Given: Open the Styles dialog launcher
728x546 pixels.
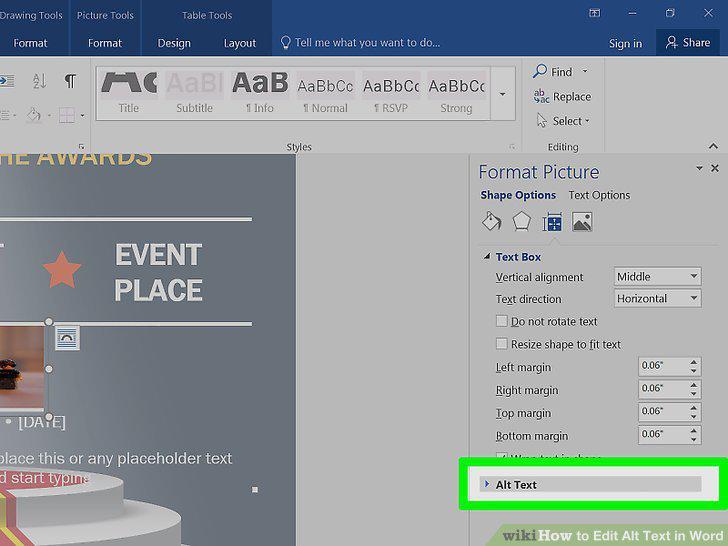Looking at the screenshot, I should click(x=512, y=147).
